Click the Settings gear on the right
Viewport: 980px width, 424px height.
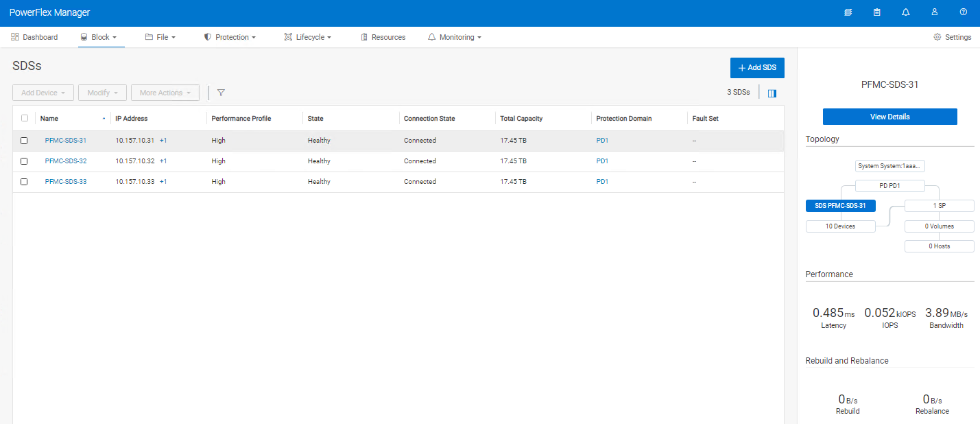pos(952,37)
